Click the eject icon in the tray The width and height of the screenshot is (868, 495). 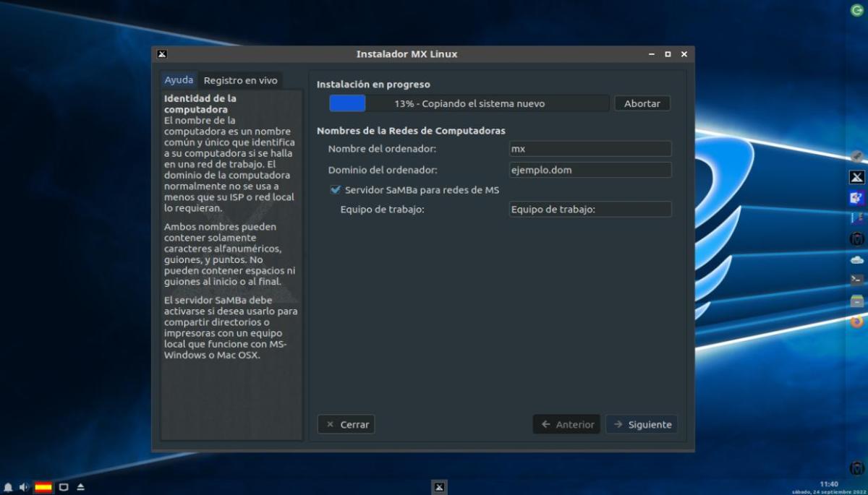coord(80,487)
